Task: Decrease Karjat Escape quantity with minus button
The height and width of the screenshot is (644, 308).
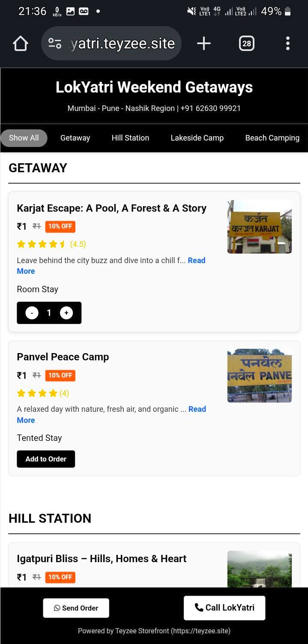Action: pos(32,313)
